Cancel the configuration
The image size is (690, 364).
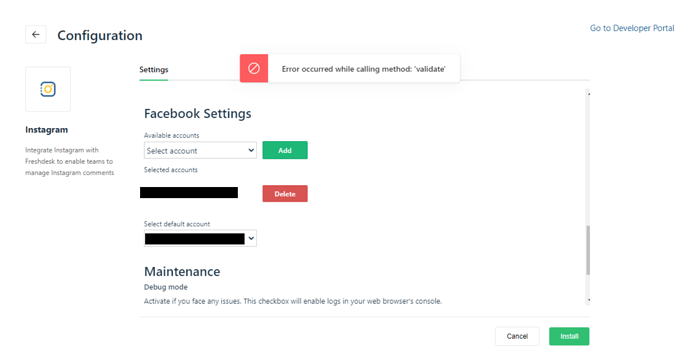517,336
